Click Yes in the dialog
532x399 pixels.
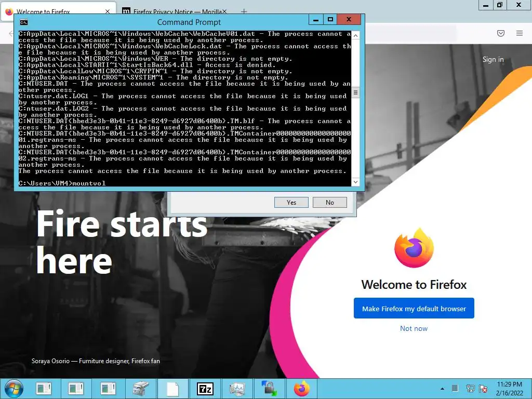point(291,202)
